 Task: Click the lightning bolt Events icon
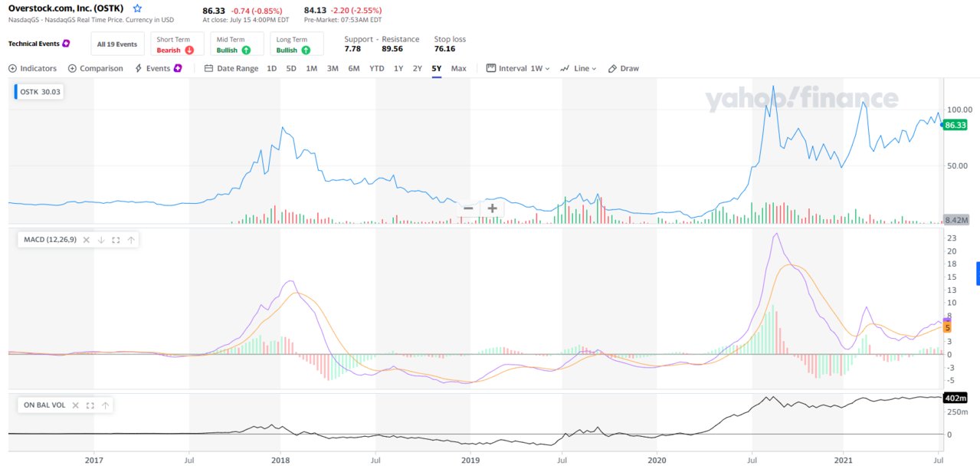click(x=138, y=68)
